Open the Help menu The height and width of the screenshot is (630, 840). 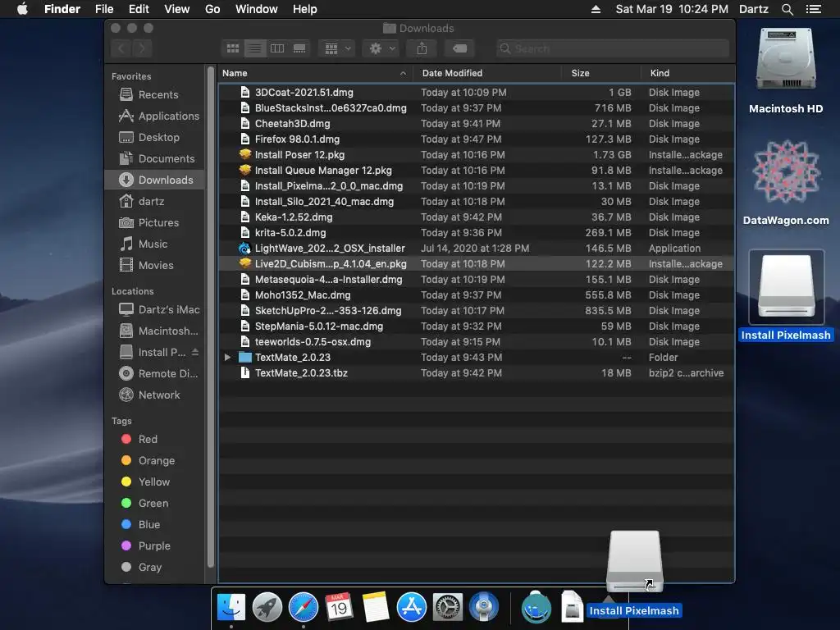[305, 9]
